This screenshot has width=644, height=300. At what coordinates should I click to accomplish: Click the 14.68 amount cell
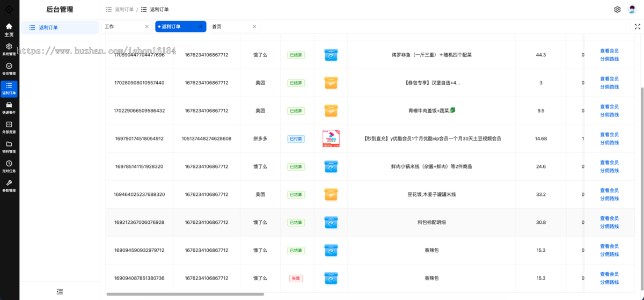coord(541,138)
